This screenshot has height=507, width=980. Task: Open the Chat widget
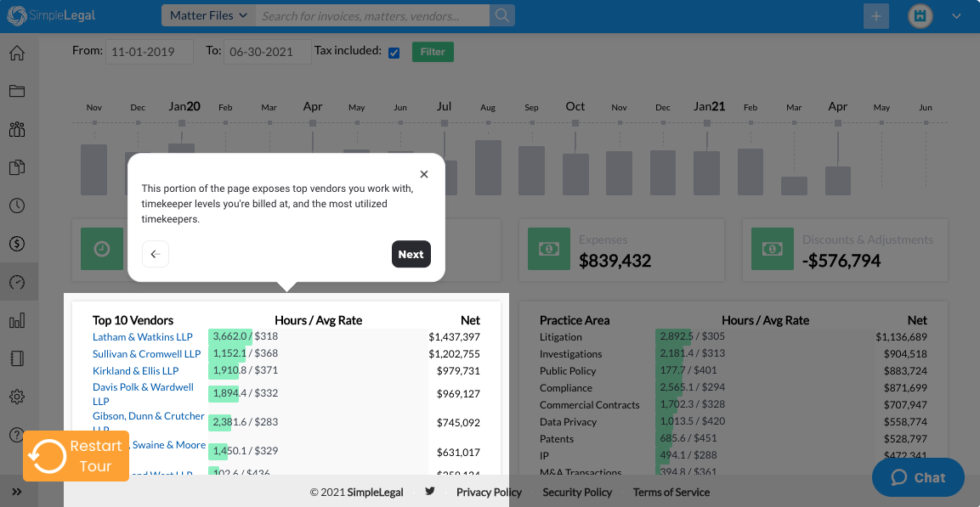pos(918,477)
